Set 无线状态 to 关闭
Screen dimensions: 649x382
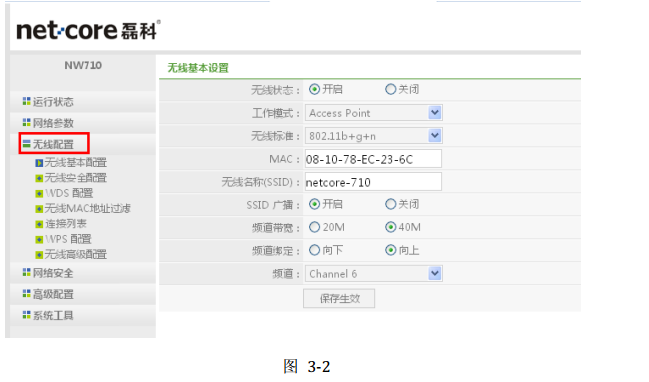click(x=391, y=89)
